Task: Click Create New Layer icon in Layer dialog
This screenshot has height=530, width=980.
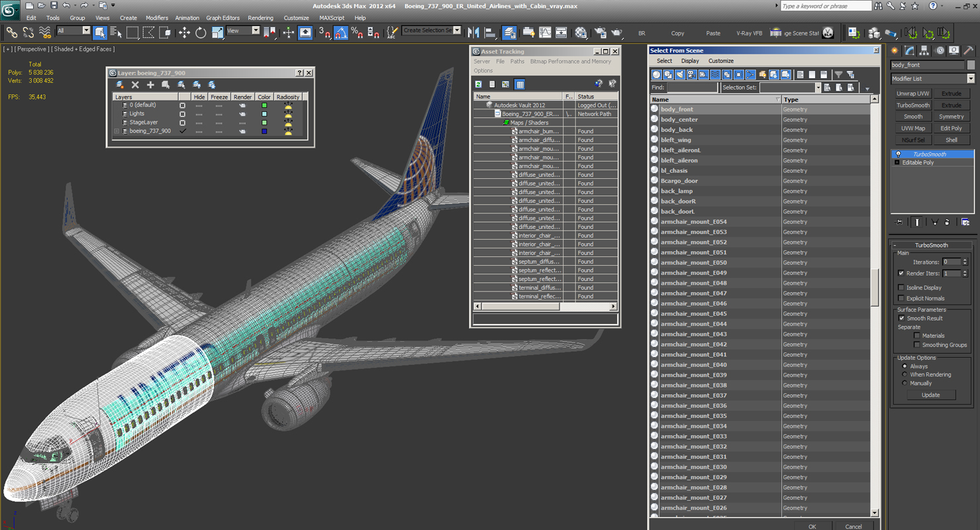Action: 120,85
